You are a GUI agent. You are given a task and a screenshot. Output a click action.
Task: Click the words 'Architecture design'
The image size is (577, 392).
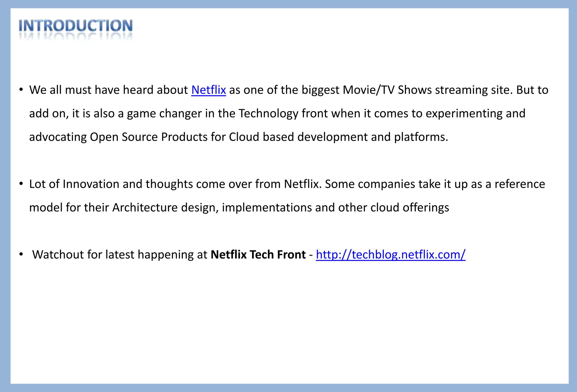tap(165, 208)
